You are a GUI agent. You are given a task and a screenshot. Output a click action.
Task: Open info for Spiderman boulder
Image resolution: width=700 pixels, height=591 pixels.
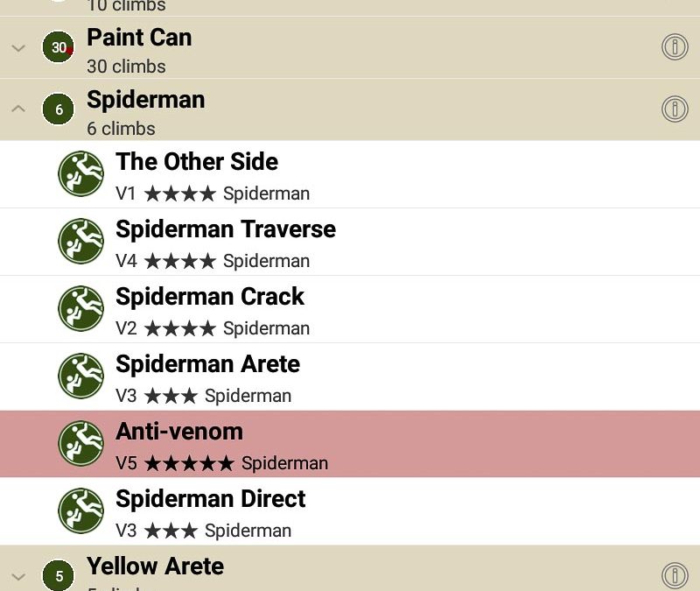click(674, 109)
